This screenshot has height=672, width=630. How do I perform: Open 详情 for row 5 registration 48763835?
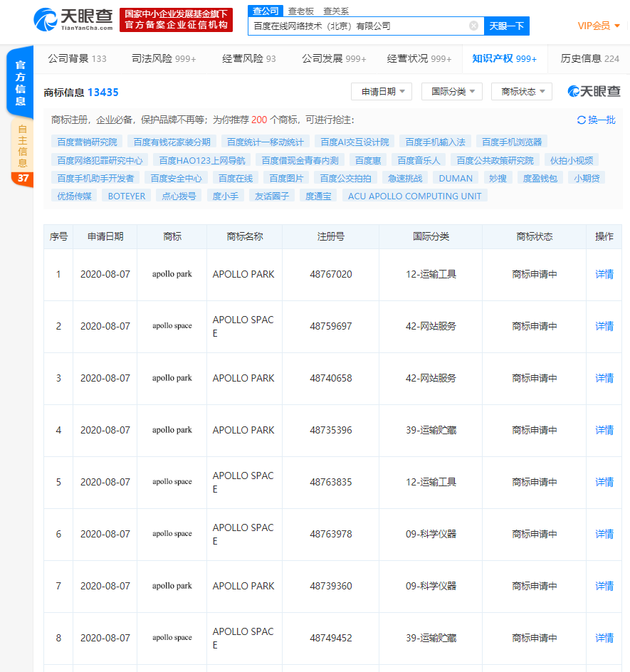pos(604,482)
